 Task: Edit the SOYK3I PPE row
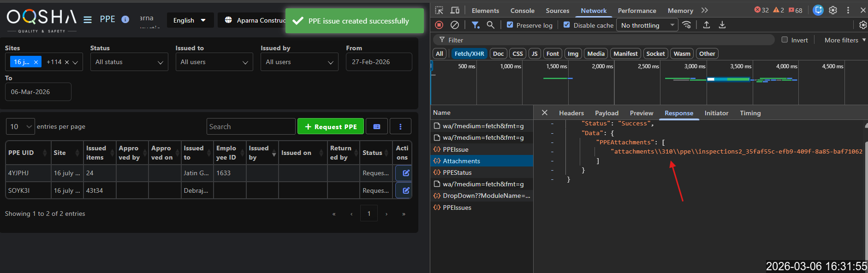[x=405, y=190]
